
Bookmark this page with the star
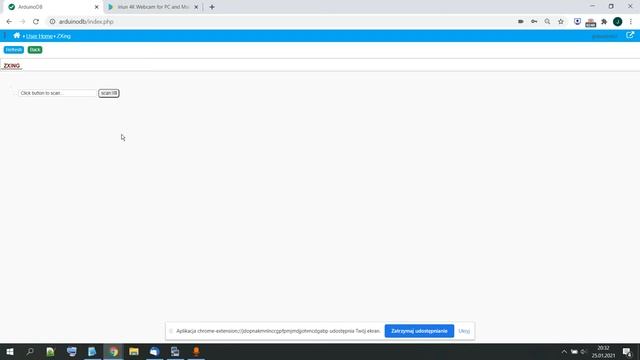561,22
